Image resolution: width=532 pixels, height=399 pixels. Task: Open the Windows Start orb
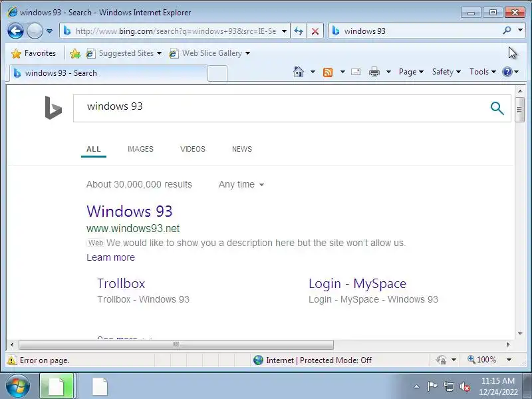[x=17, y=386]
